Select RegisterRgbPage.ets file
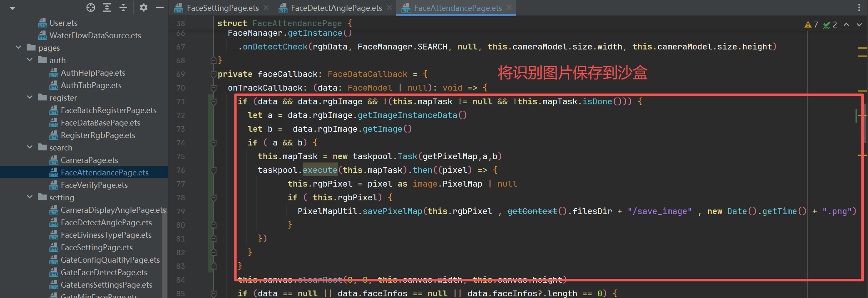Viewport: 868px width, 298px height. click(98, 135)
